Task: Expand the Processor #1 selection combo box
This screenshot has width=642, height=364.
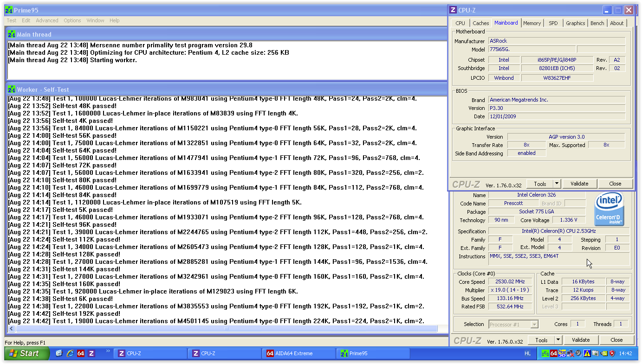Action: [x=534, y=324]
